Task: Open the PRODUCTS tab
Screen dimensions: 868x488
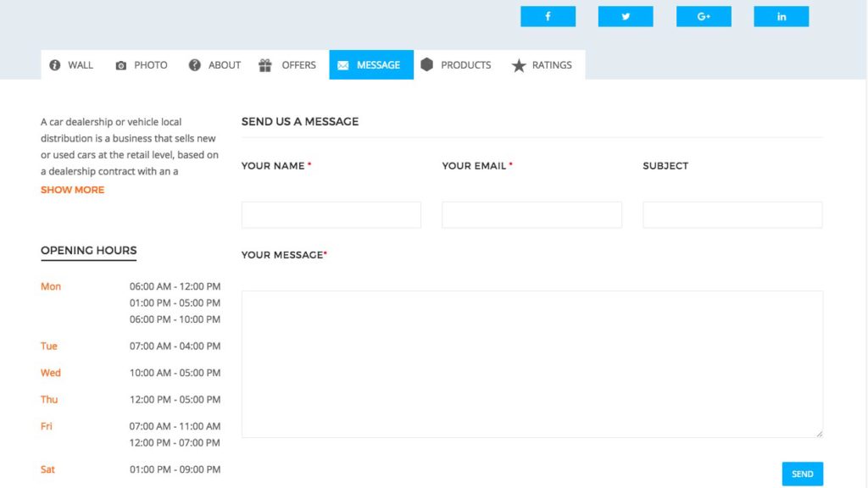Action: pyautogui.click(x=456, y=64)
